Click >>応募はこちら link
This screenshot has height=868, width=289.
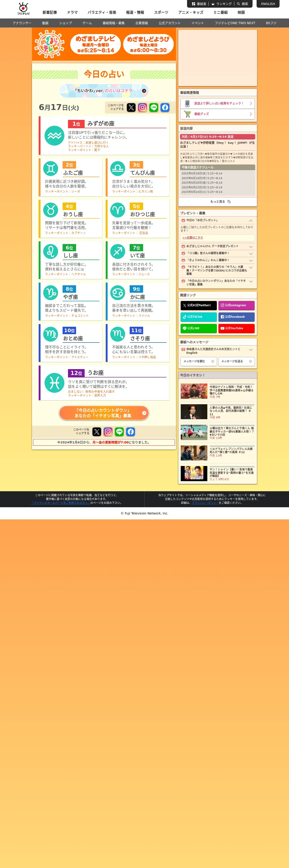tap(192, 238)
